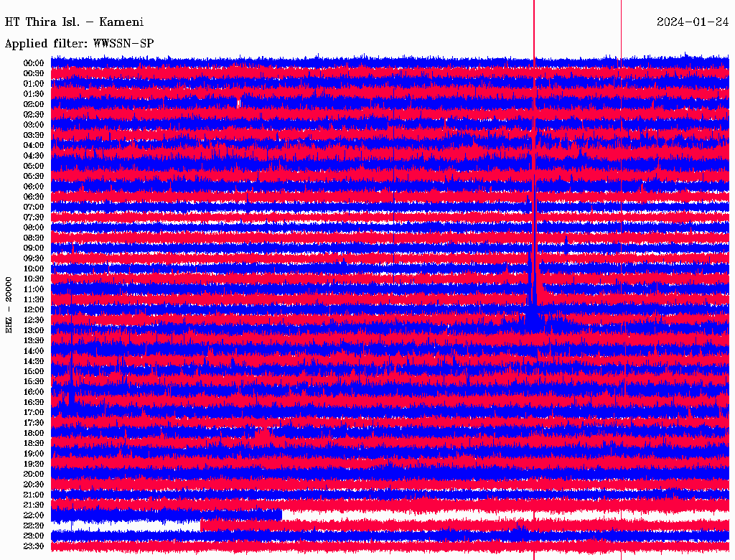Click the 18:00 time label
The width and height of the screenshot is (735, 560).
click(x=34, y=434)
